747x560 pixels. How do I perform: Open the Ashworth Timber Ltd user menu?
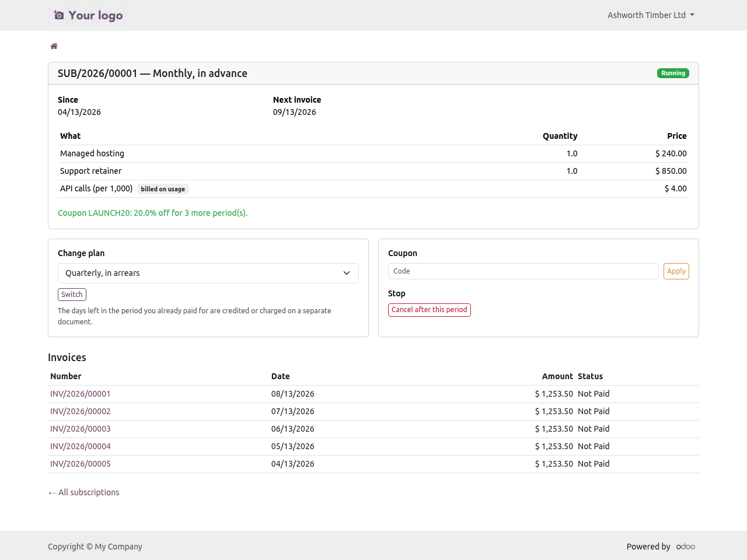(651, 15)
